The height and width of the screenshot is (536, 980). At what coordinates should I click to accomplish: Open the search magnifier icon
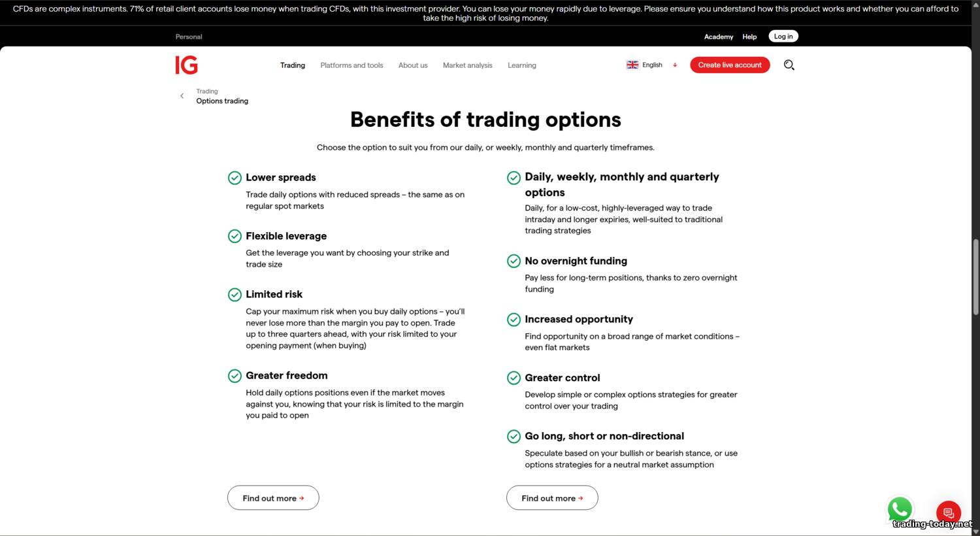789,65
